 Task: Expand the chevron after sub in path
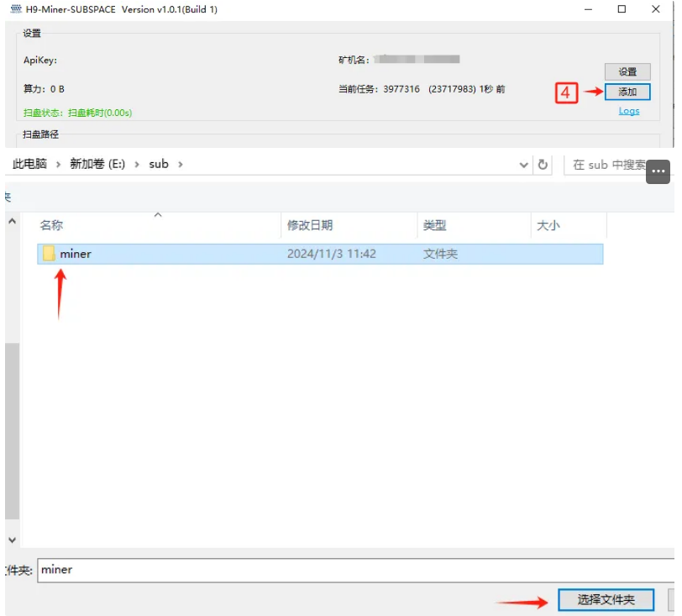pyautogui.click(x=180, y=165)
